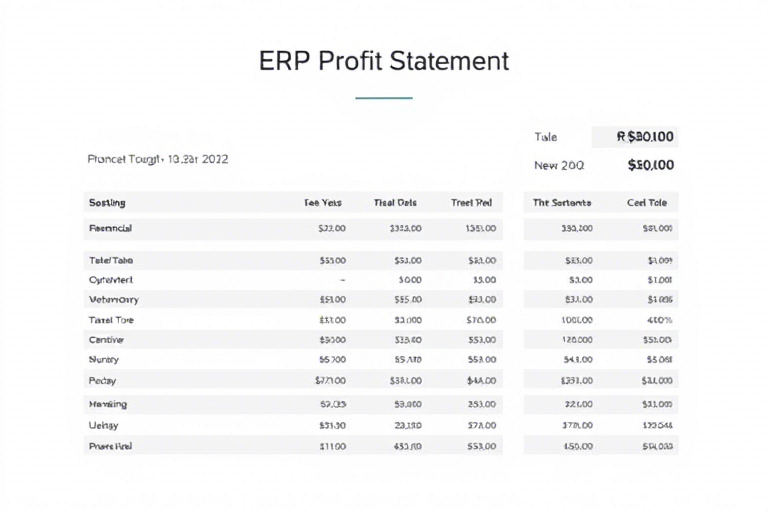
Task: Click the ERP Profit Statement title
Action: coord(384,61)
